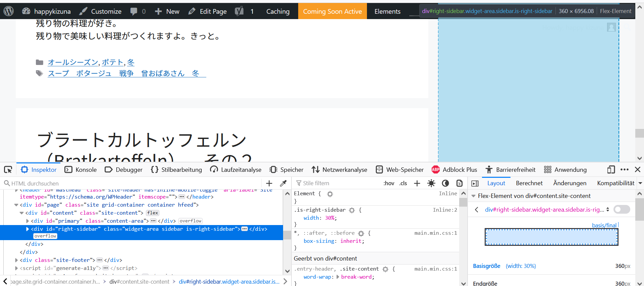Open the Adblock Plus devtools tab
This screenshot has width=644, height=286.
454,169
